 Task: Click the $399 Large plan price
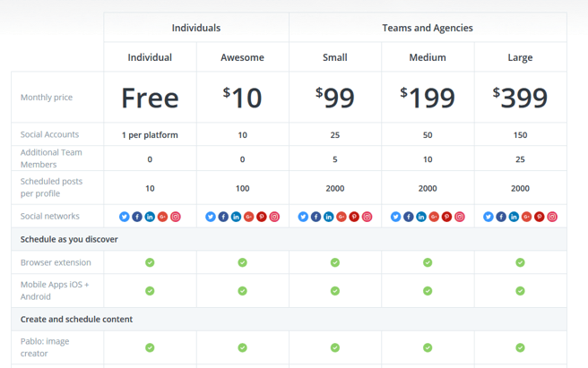tap(520, 98)
